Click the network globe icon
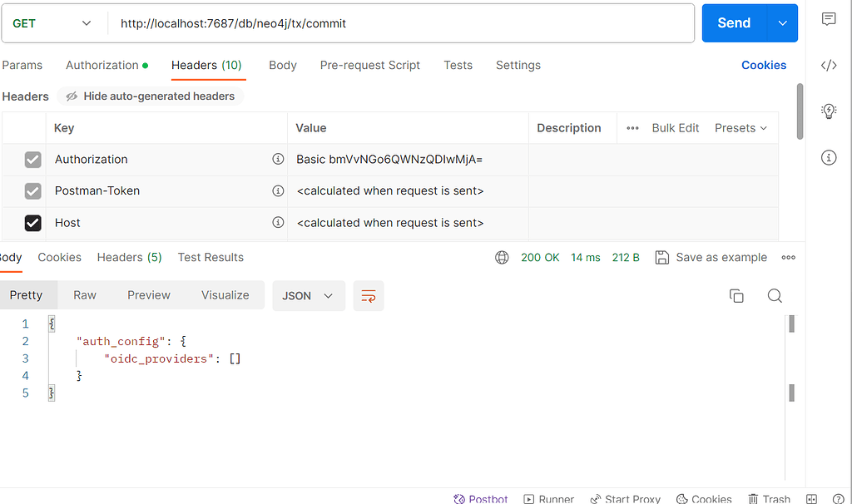The image size is (852, 504). click(x=502, y=258)
